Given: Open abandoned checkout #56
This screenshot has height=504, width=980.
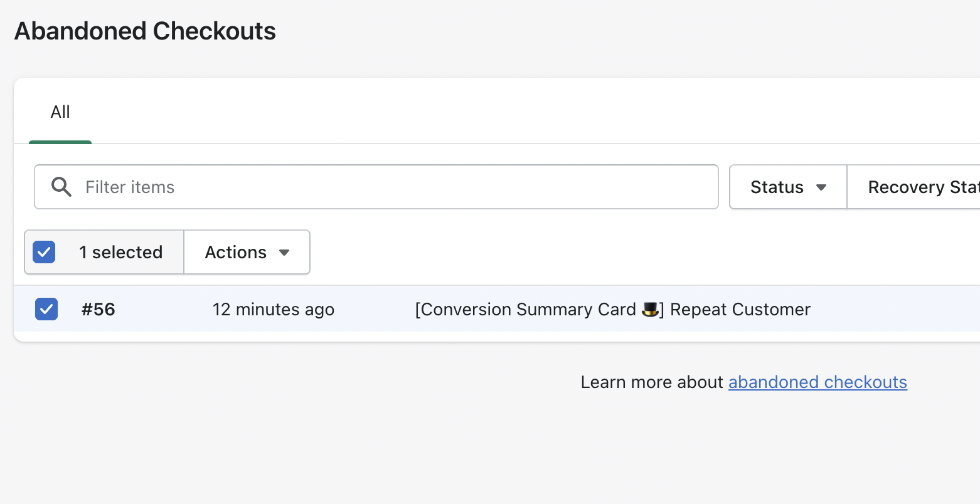Looking at the screenshot, I should pos(99,310).
